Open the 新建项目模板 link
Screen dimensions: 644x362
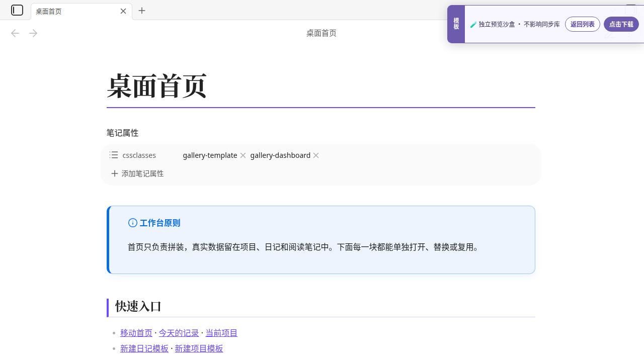(199, 348)
